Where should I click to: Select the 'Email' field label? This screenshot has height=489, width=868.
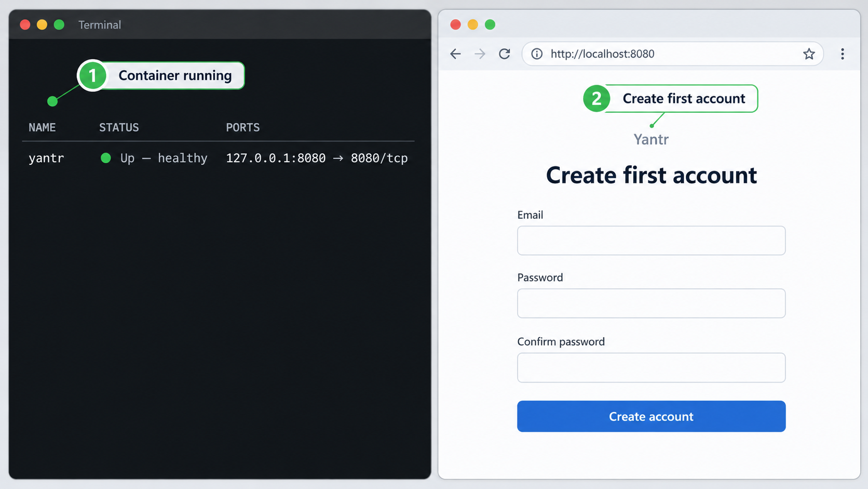(530, 215)
